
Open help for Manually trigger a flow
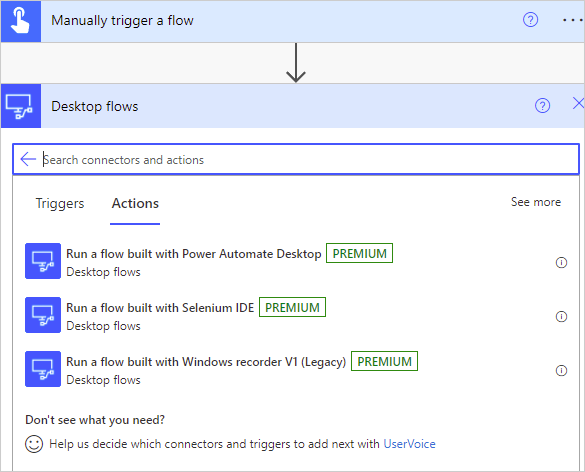pos(530,20)
